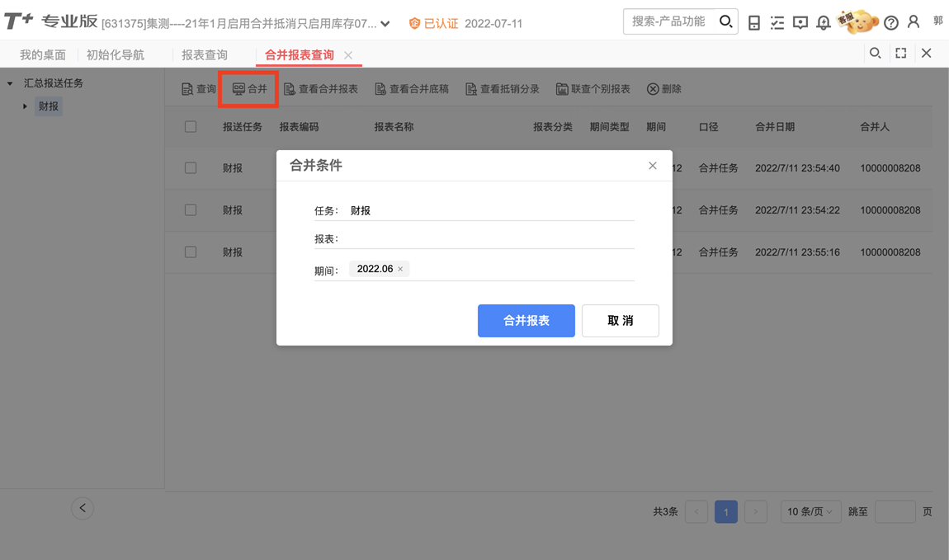Click the 报送任务 column header

coord(242,127)
